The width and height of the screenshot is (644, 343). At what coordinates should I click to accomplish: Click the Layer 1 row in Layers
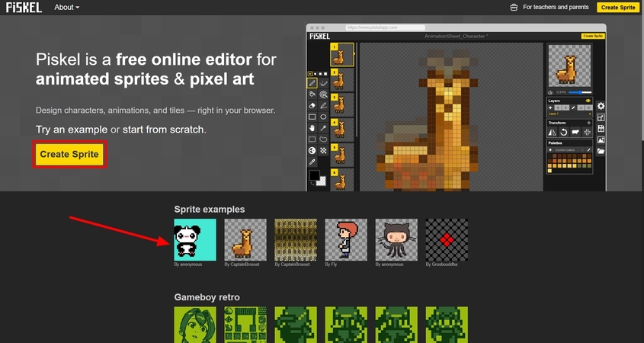[569, 114]
